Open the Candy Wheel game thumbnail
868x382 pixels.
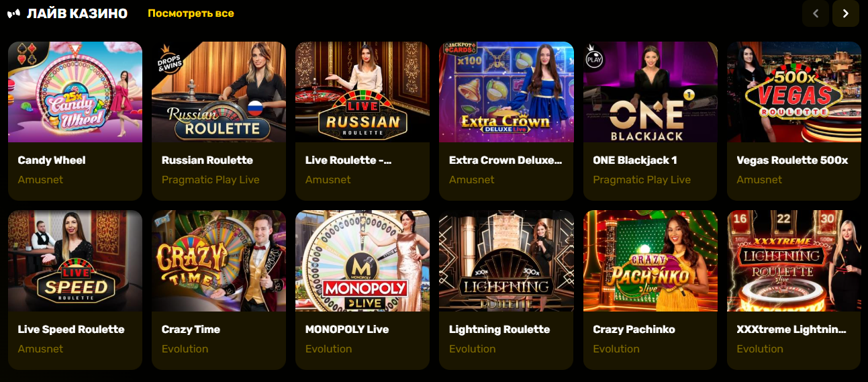tap(75, 92)
